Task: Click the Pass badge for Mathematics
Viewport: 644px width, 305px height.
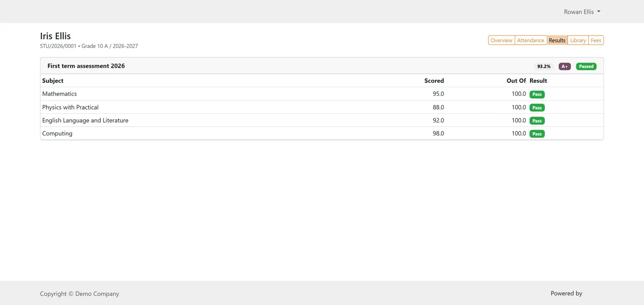Action: pos(537,94)
